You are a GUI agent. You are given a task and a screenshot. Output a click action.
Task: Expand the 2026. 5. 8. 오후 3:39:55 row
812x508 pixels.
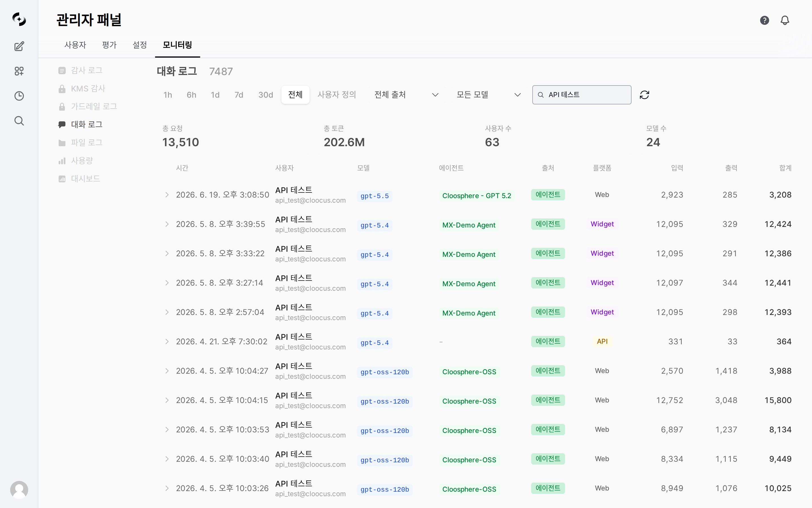[x=167, y=224]
